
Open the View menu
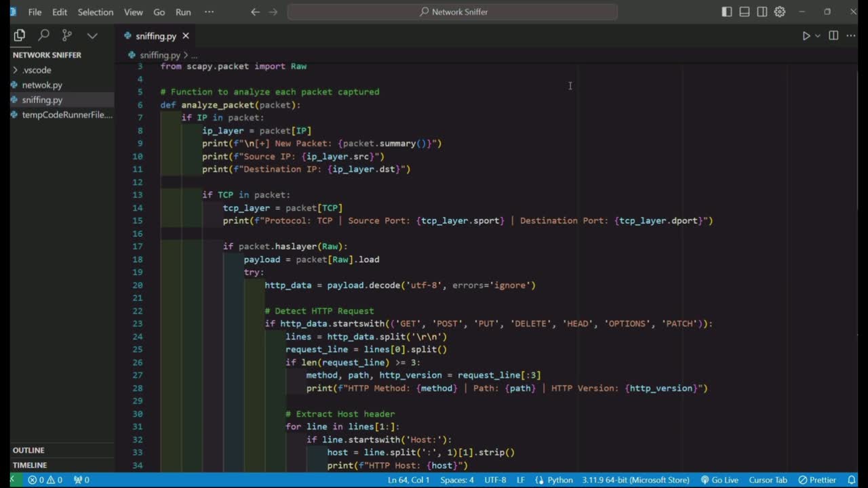click(x=134, y=12)
